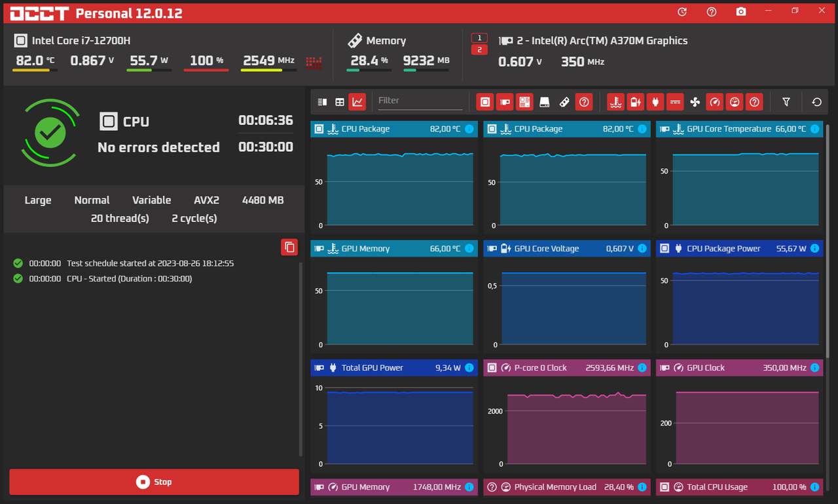Screen dimensions: 838x504
Task: Toggle the temperature sensor filter
Action: point(615,101)
